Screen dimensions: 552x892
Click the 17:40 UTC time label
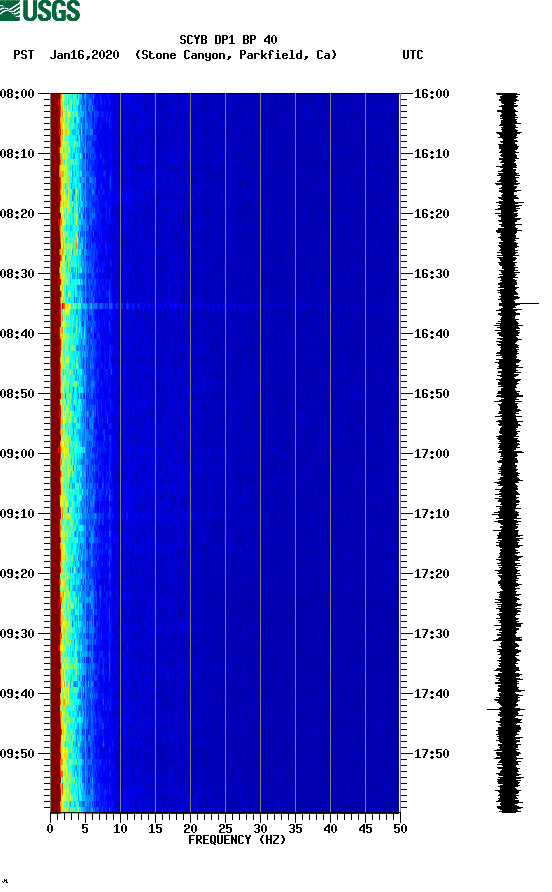pyautogui.click(x=431, y=694)
